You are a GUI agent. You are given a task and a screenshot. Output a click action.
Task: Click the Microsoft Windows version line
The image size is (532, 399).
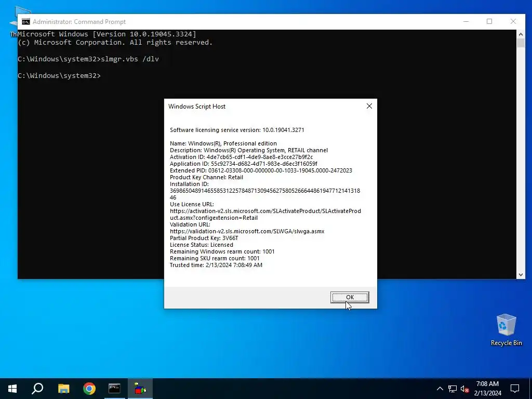pos(107,34)
